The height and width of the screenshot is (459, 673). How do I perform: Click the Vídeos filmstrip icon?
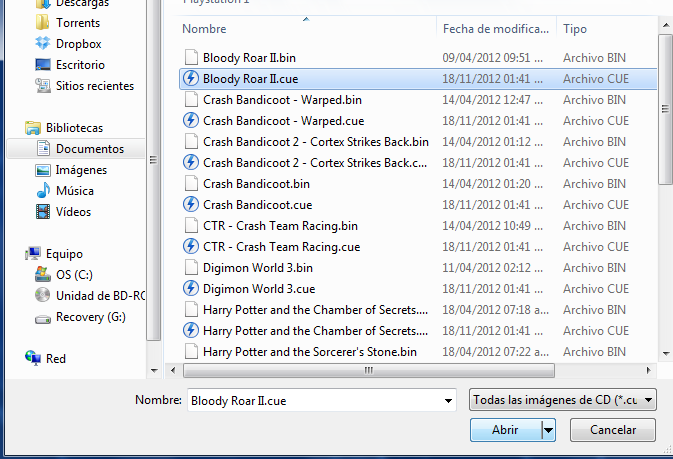(42, 211)
